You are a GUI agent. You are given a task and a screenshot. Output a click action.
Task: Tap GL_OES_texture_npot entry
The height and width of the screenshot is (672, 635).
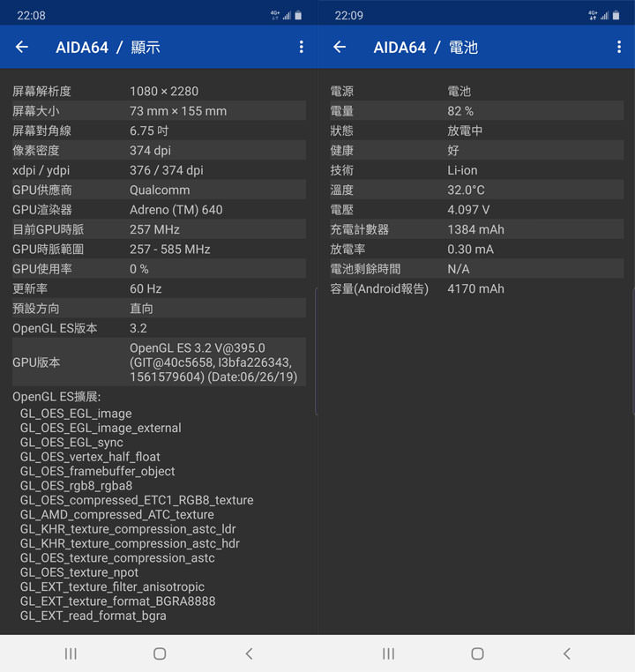point(79,572)
